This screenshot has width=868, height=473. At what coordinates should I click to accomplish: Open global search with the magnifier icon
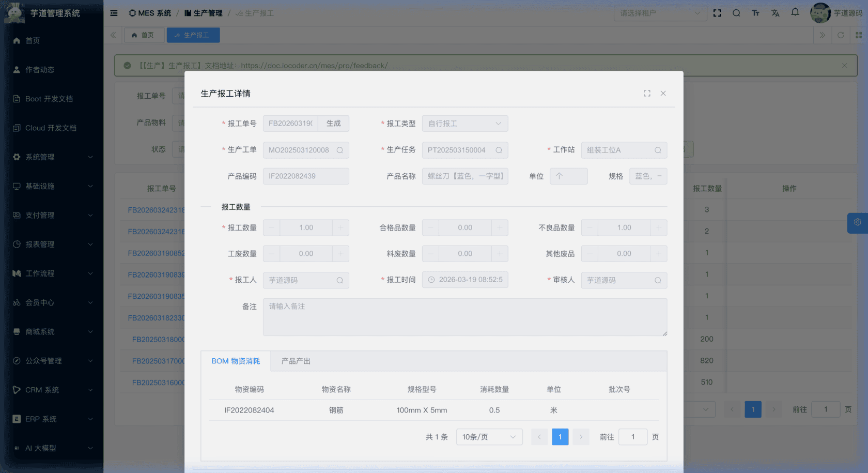(736, 13)
